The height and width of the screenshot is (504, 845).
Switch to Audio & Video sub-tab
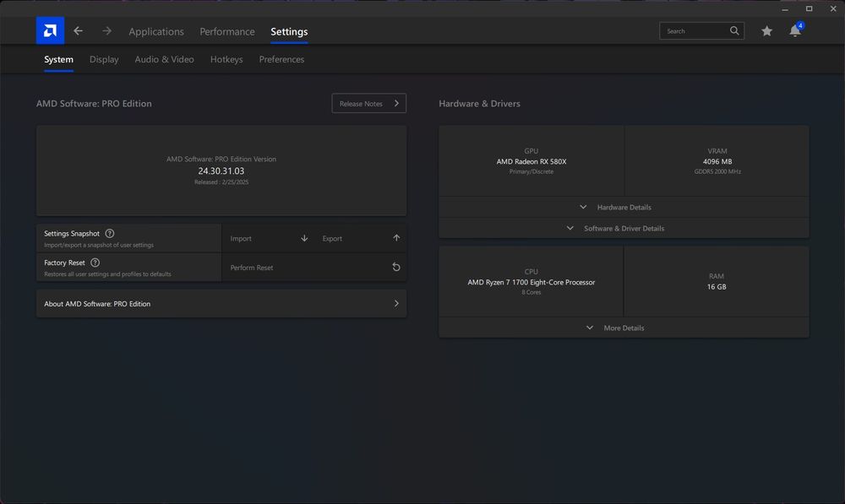pos(165,59)
